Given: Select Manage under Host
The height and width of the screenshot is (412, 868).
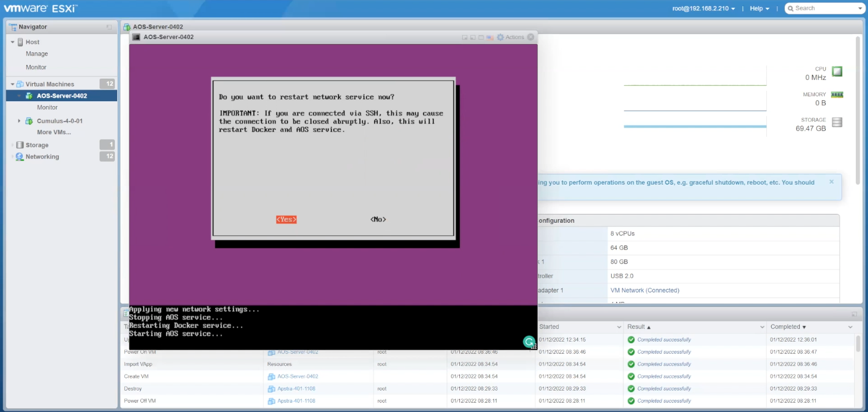Looking at the screenshot, I should tap(37, 54).
